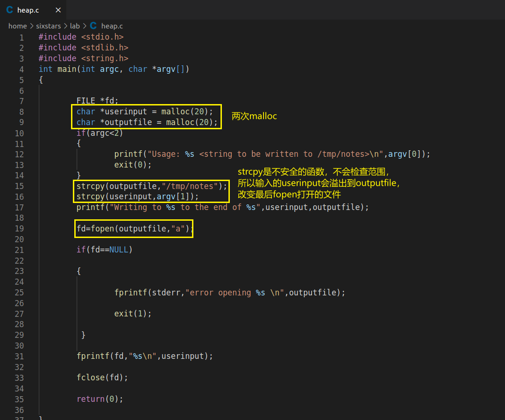
Task: Click the 'exit(0);' statement
Action: tap(133, 165)
